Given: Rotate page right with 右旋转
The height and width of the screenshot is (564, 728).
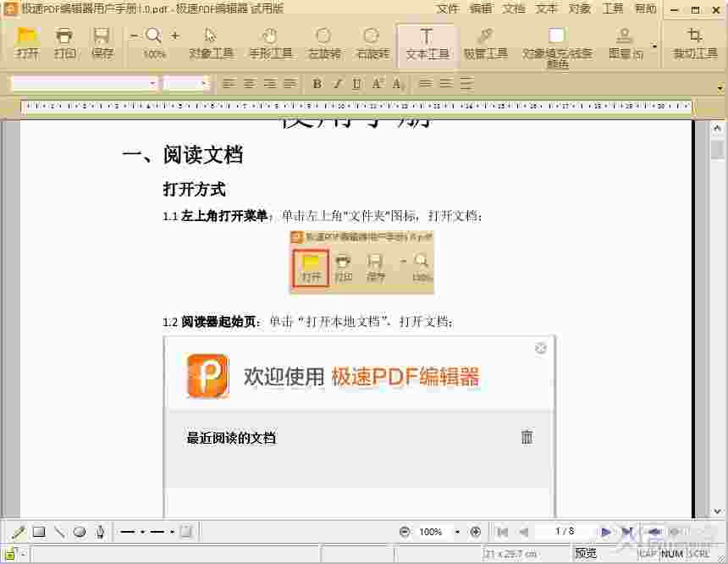Looking at the screenshot, I should (x=372, y=42).
